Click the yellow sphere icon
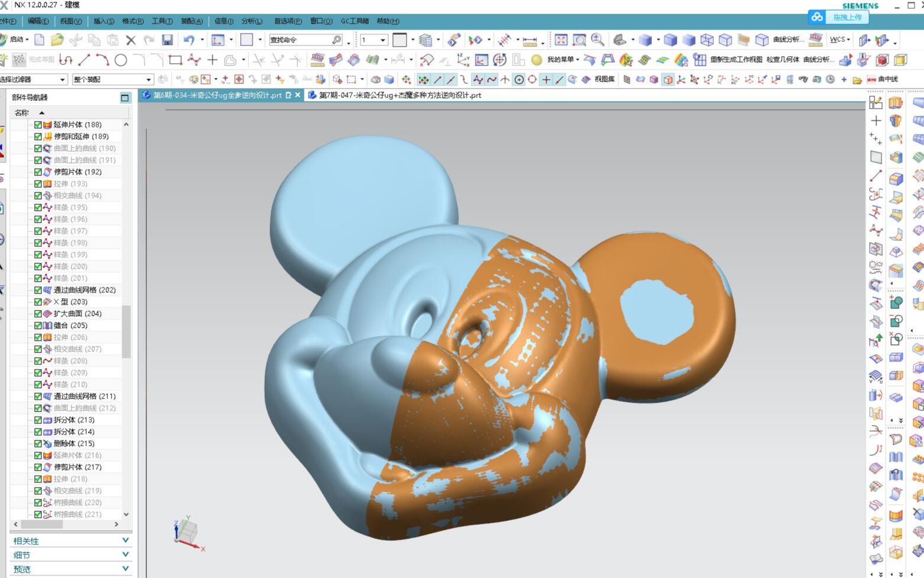This screenshot has height=578, width=924. click(x=536, y=60)
